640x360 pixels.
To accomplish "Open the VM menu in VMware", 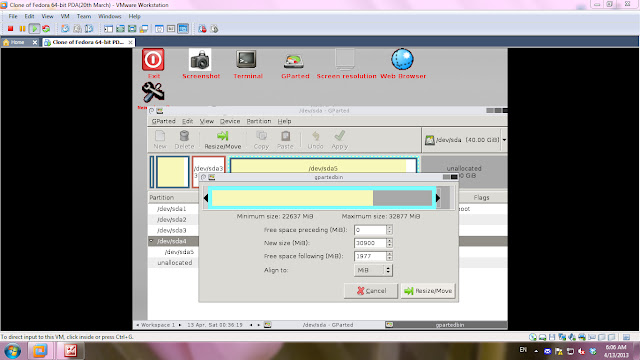I will pyautogui.click(x=64, y=16).
